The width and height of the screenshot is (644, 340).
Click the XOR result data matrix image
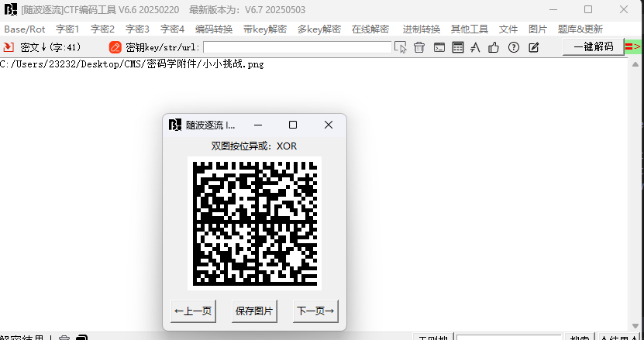click(x=255, y=223)
